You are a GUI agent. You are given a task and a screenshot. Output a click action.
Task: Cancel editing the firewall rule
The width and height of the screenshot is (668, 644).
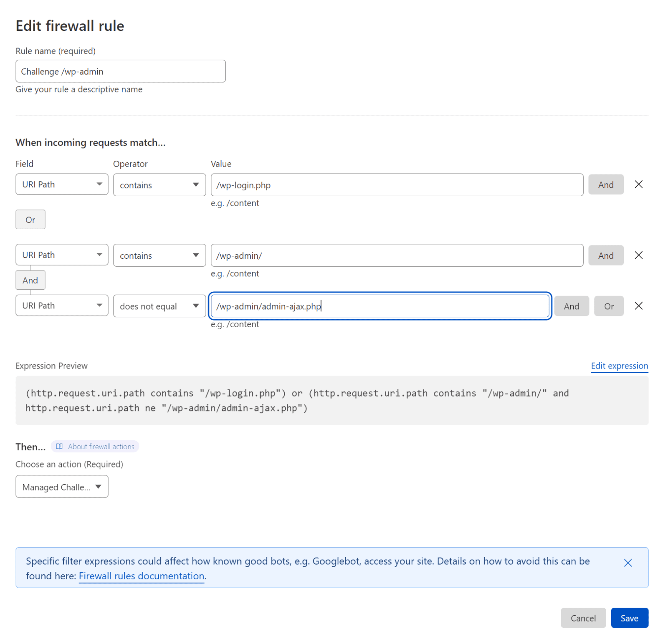(583, 618)
